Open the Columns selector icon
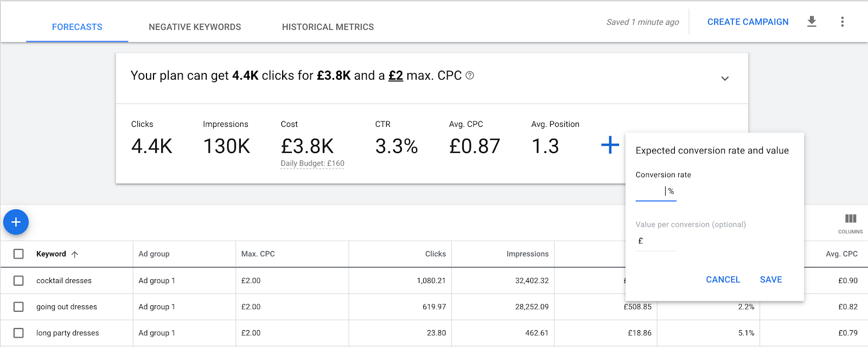 [850, 222]
